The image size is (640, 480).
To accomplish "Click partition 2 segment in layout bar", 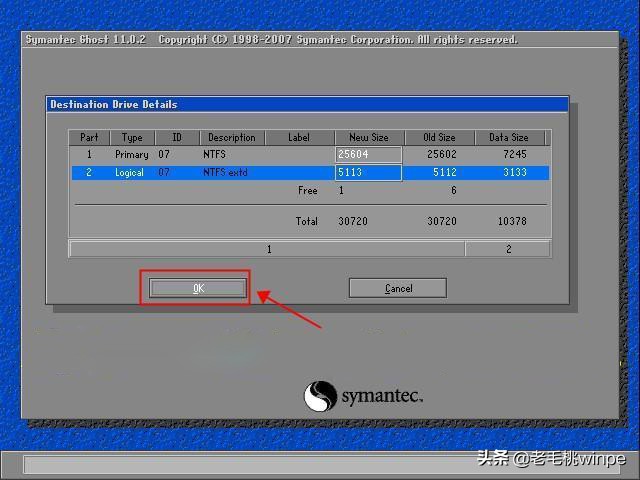I will 508,249.
